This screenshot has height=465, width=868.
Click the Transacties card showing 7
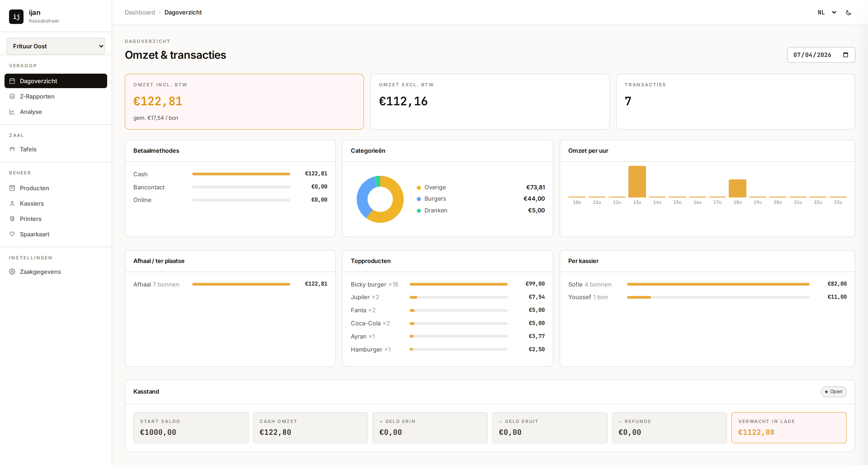736,102
